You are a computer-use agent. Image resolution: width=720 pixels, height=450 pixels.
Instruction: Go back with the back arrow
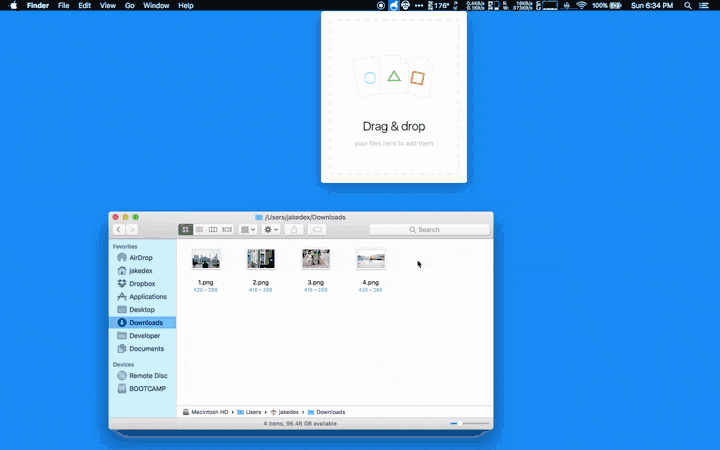point(118,230)
